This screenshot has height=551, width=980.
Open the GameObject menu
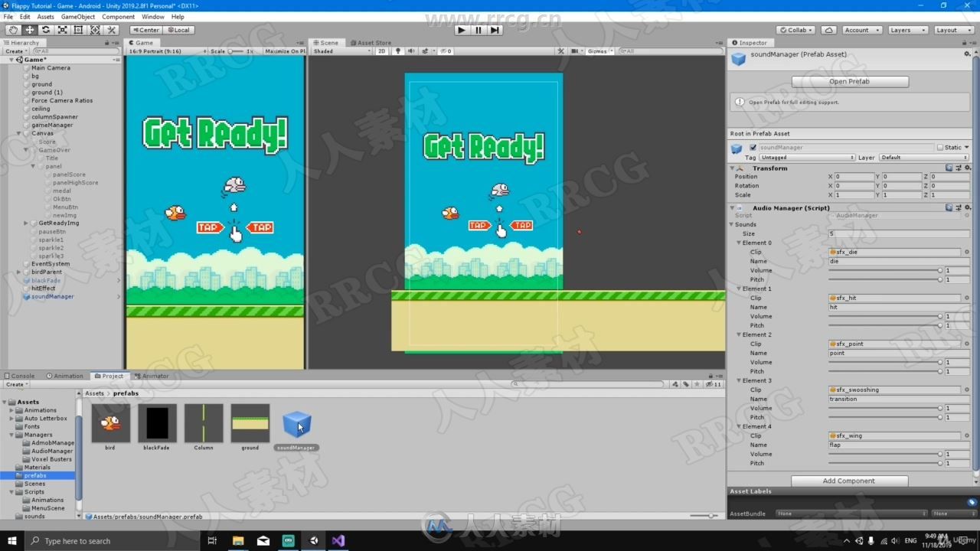click(x=78, y=17)
